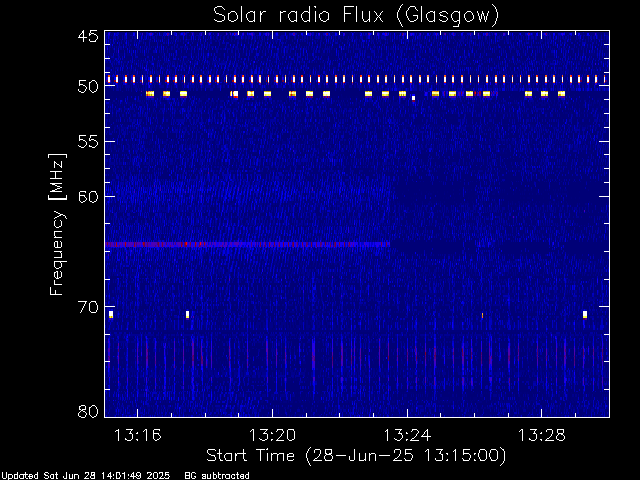Click the 'Start Time (28-Jun-25 13:15:00)' label
Screen dimensions: 640x480
pyautogui.click(x=356, y=455)
